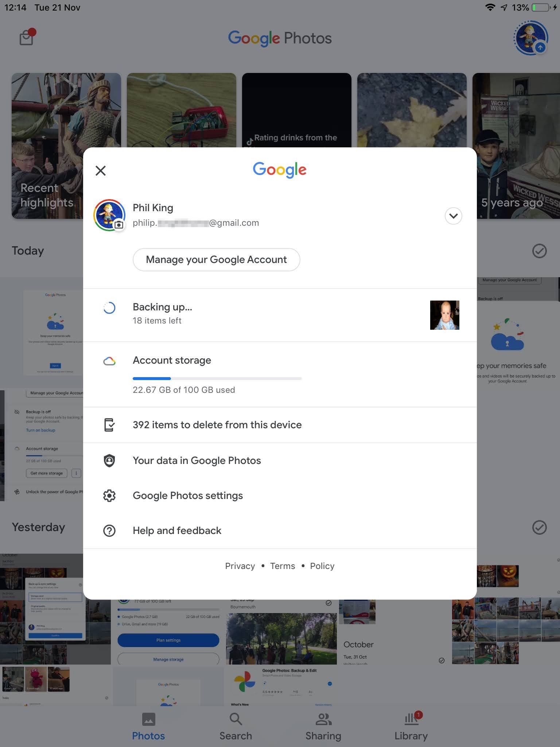This screenshot has height=747, width=560.
Task: Open the Raspberry Pi memory card
Action: click(181, 110)
